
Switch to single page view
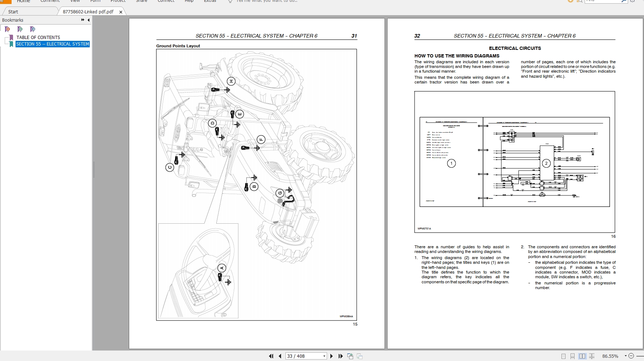(563, 356)
